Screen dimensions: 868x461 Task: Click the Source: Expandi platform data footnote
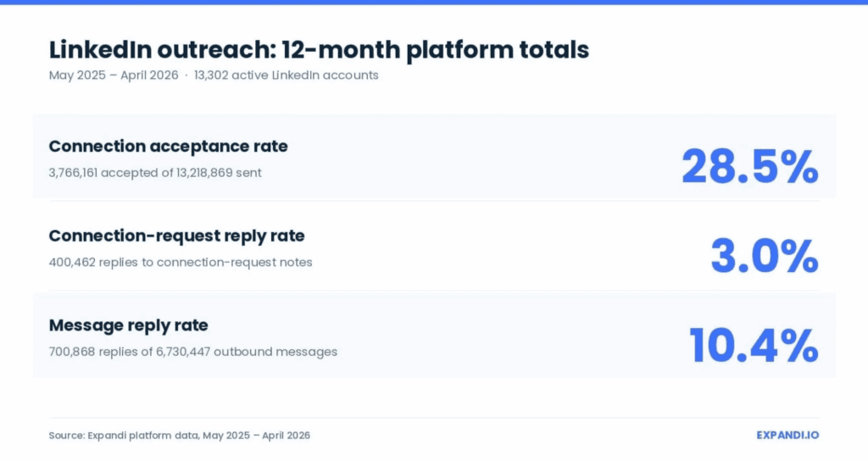(x=180, y=436)
